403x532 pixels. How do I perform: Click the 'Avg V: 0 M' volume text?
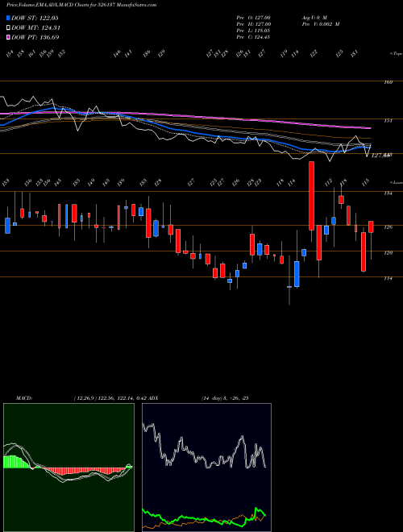coord(314,17)
